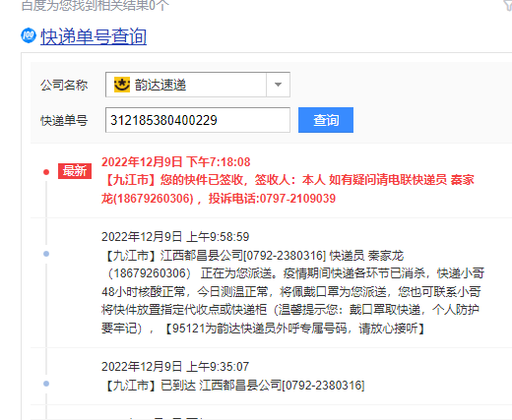The width and height of the screenshot is (512, 420).
Task: Click the yellow Yunda smiley logo icon
Action: [x=122, y=85]
